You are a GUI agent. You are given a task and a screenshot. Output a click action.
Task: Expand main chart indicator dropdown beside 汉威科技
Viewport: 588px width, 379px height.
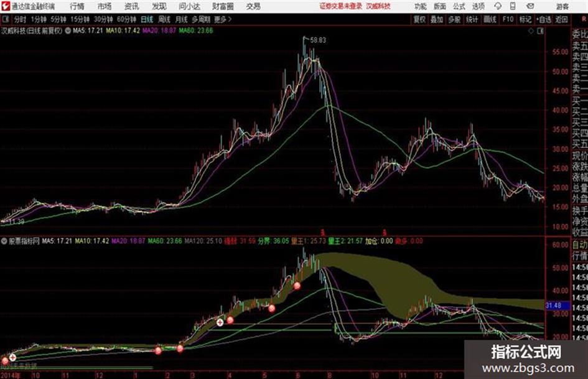pos(68,30)
